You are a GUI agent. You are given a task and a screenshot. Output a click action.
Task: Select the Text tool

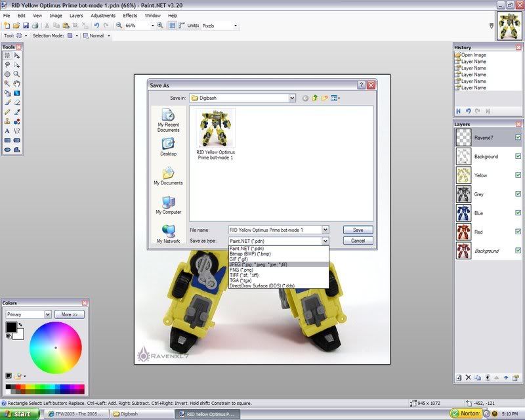(7, 131)
